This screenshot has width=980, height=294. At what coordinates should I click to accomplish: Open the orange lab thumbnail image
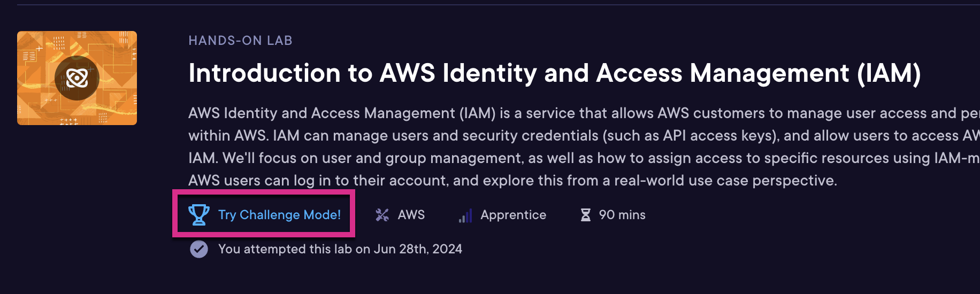77,78
